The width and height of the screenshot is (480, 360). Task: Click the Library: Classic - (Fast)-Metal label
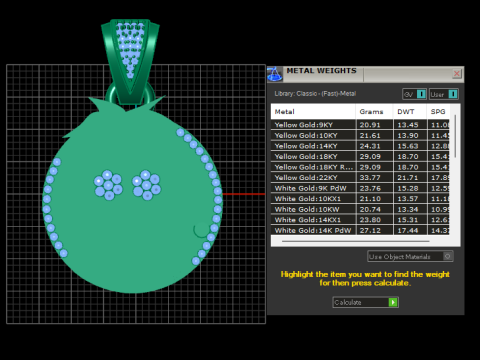315,94
